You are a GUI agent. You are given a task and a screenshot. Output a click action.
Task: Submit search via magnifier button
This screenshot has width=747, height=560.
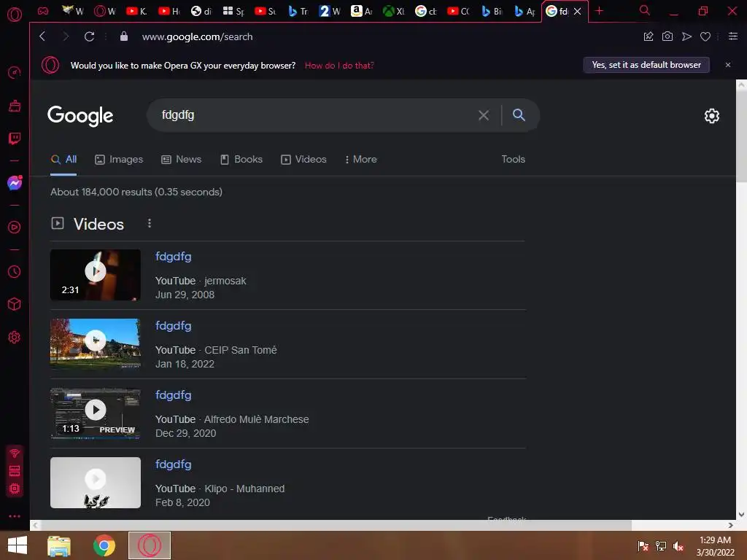pos(519,114)
